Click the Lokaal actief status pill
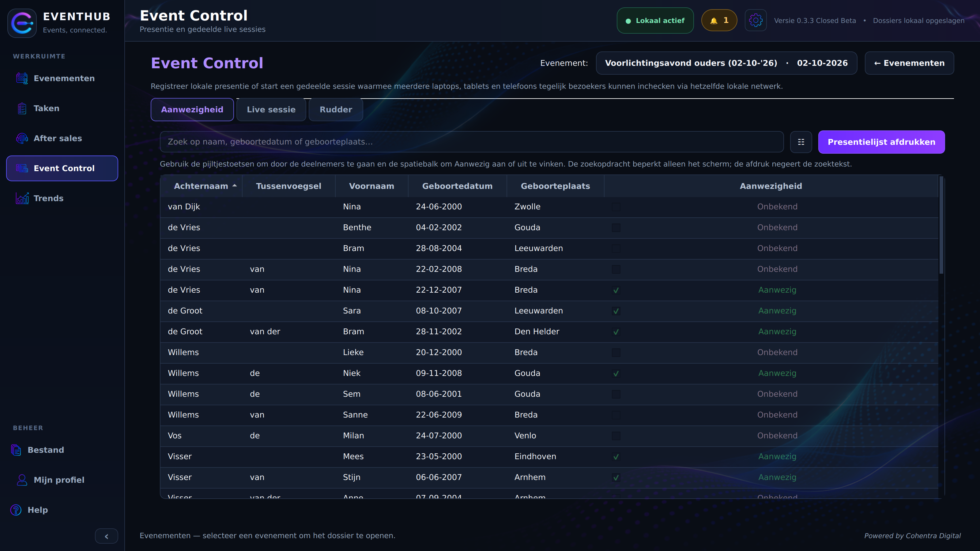The height and width of the screenshot is (551, 980). click(655, 21)
